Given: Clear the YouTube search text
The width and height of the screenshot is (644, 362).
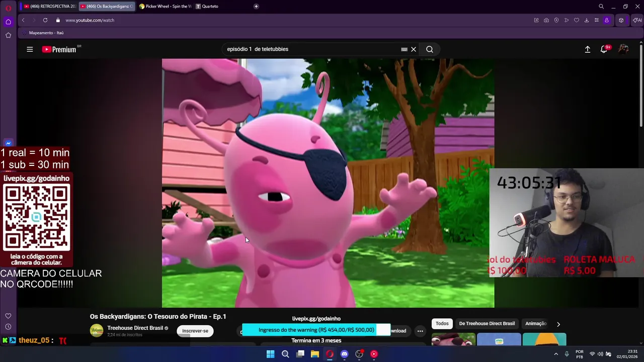Looking at the screenshot, I should pyautogui.click(x=414, y=49).
